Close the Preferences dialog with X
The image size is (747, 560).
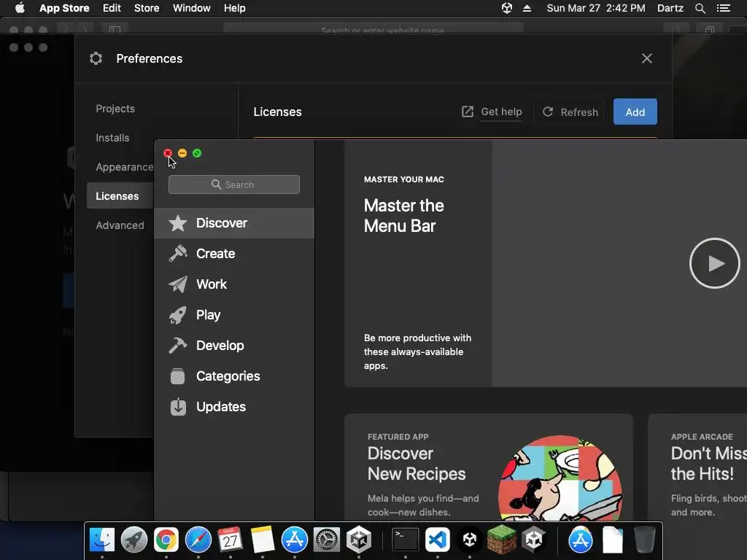646,58
